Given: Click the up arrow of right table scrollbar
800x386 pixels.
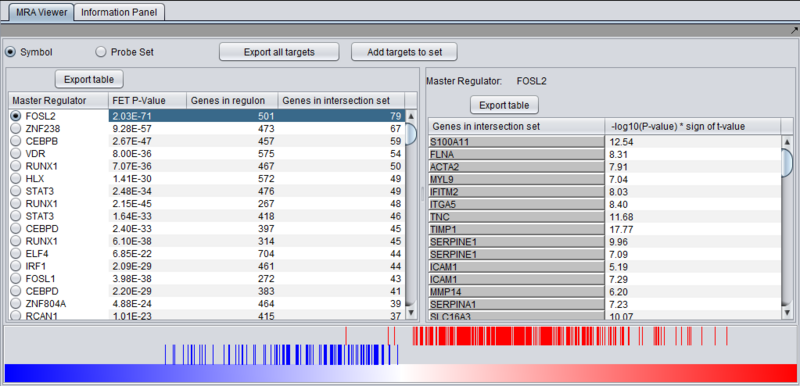Looking at the screenshot, I should [x=787, y=141].
